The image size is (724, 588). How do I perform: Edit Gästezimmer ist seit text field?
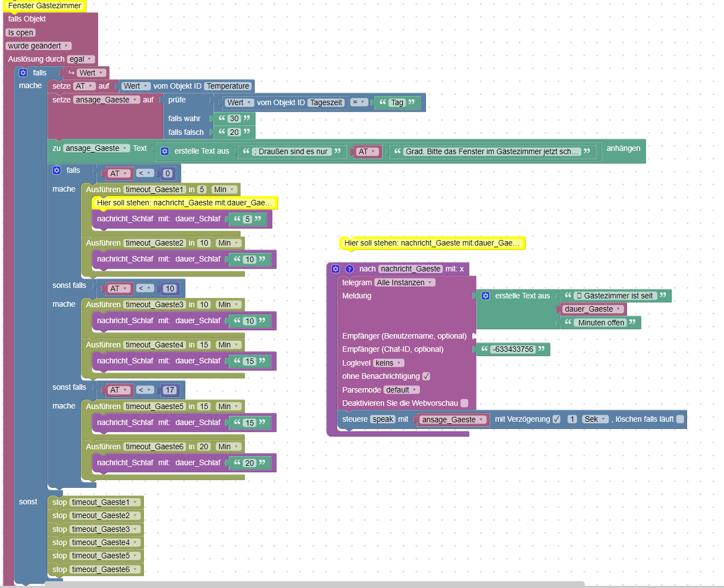pyautogui.click(x=615, y=296)
